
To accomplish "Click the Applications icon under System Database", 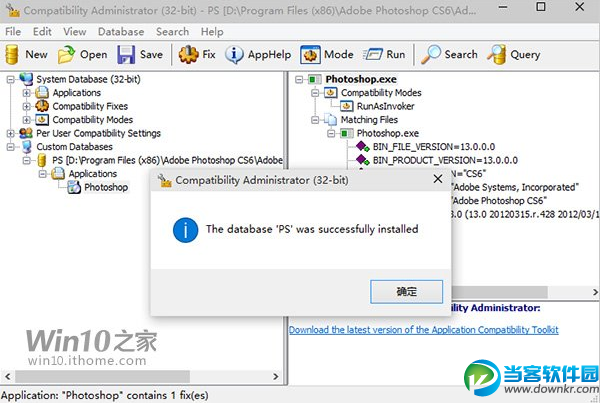I will point(42,93).
